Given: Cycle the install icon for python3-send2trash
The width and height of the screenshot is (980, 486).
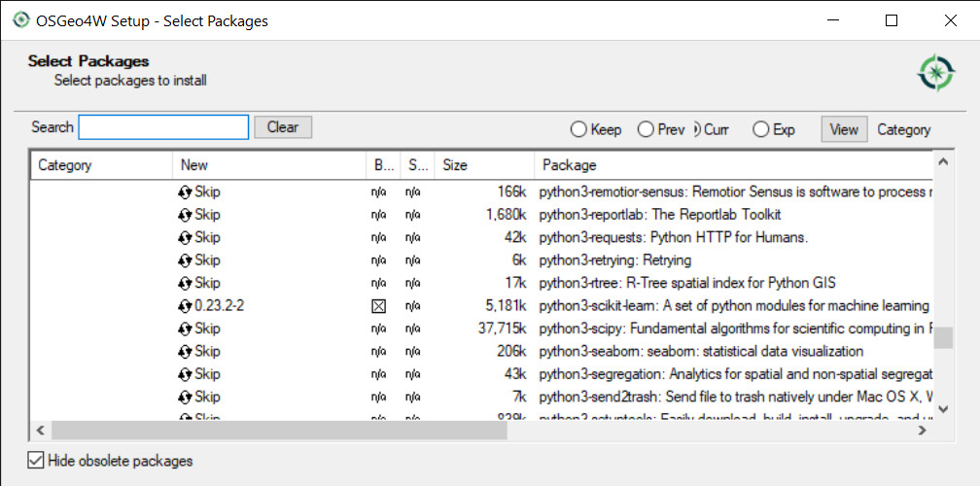Looking at the screenshot, I should click(x=185, y=398).
